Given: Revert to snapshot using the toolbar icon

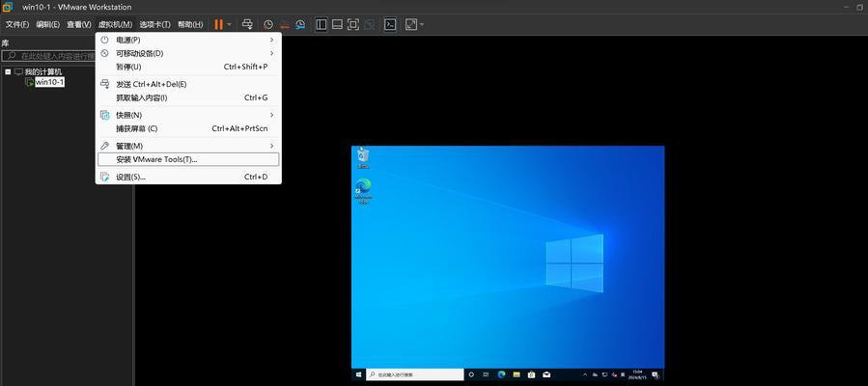Looking at the screenshot, I should (x=284, y=24).
